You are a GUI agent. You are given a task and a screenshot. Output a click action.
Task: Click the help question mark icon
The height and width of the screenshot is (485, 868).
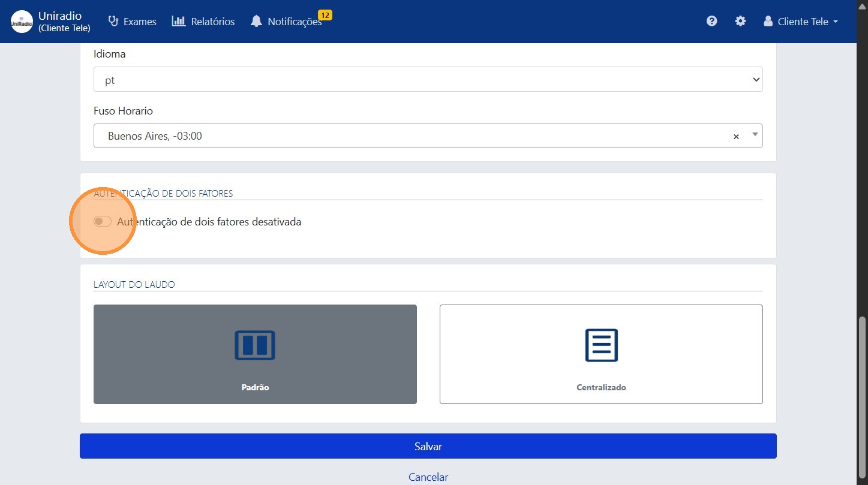(711, 21)
